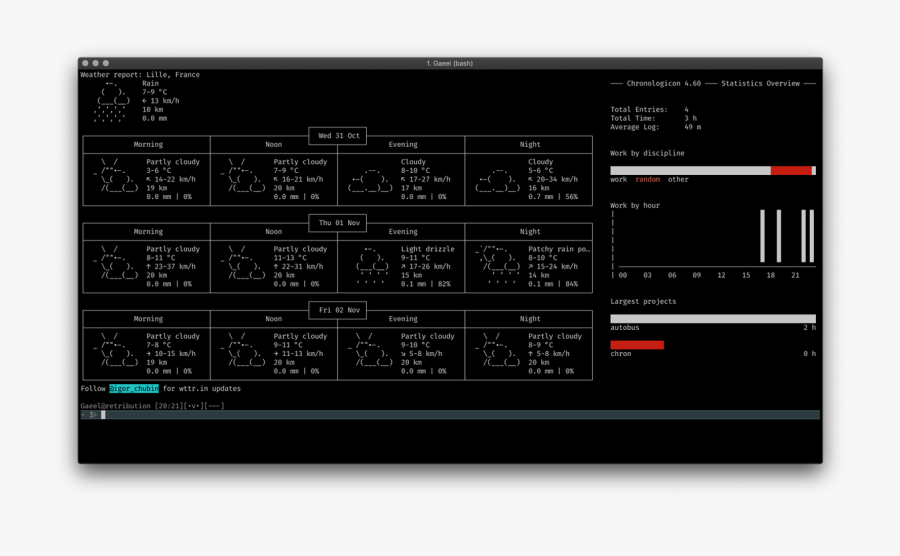Click the autobus project bar

pyautogui.click(x=712, y=319)
